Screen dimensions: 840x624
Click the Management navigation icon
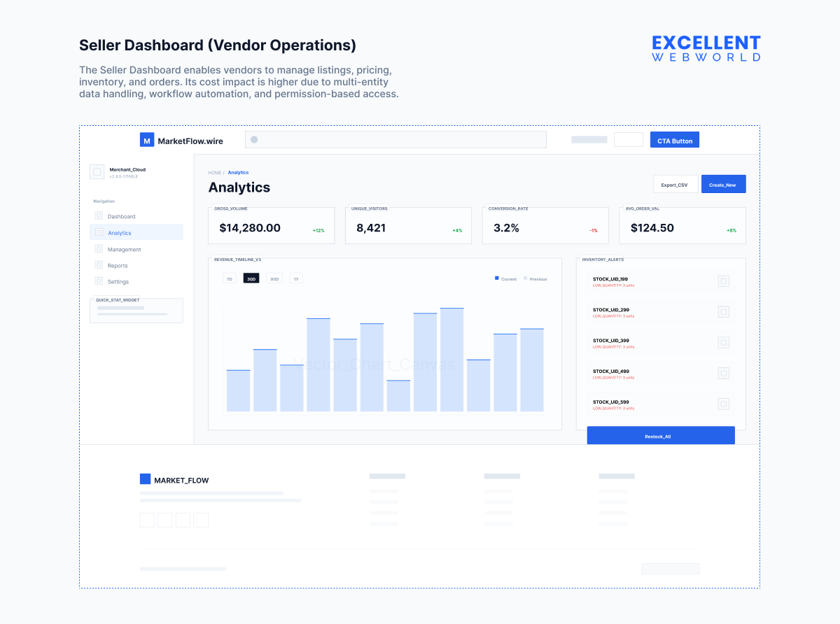click(x=99, y=249)
